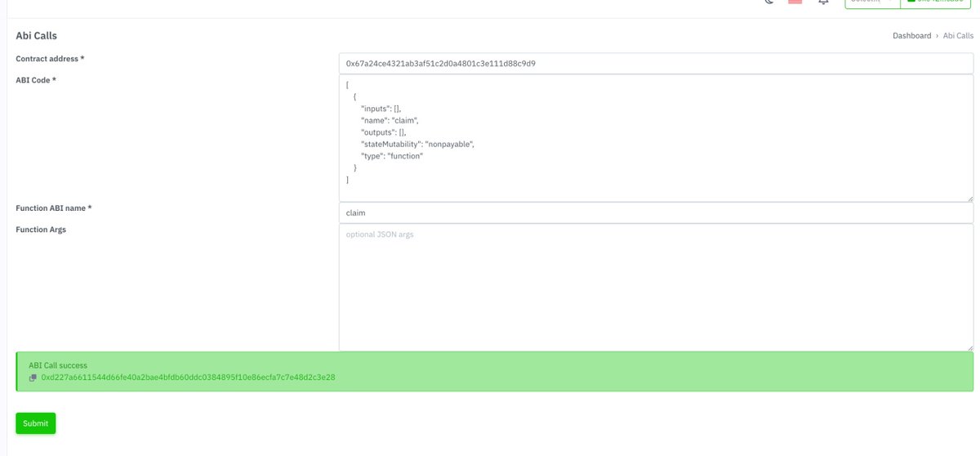Click the 'Function Args' label
This screenshot has height=456, width=980.
[41, 230]
